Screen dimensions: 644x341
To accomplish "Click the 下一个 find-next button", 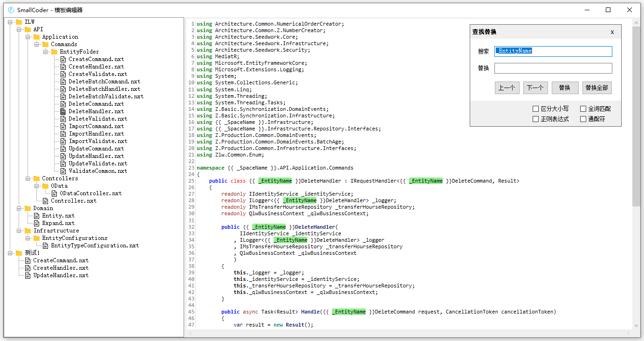I will point(535,87).
